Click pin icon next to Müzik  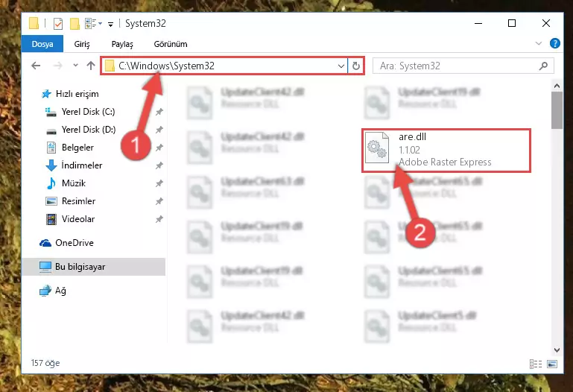[159, 183]
